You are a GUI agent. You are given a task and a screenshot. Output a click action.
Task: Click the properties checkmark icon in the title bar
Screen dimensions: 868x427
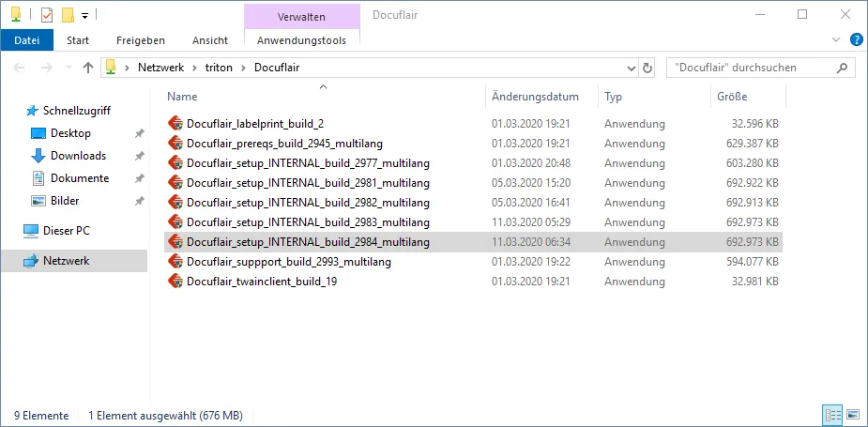click(x=47, y=15)
